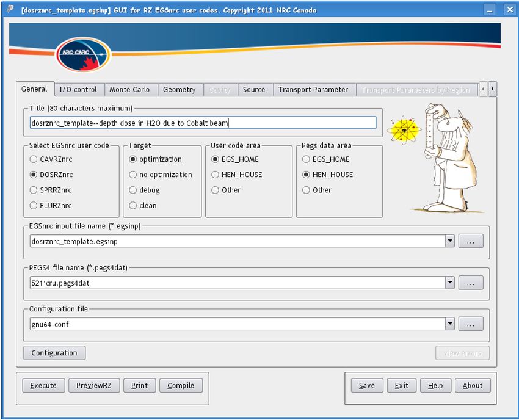Browse for an EGSnrc input file
The image size is (519, 420).
(x=471, y=241)
